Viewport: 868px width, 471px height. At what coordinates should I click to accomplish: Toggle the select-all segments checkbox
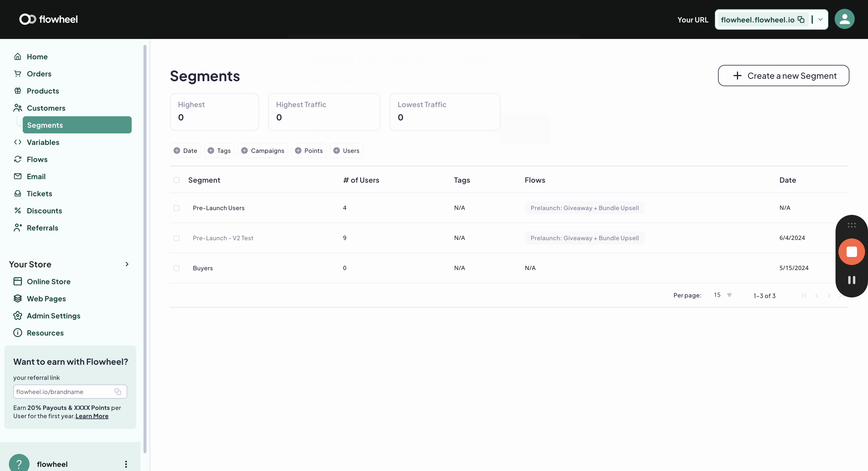pos(177,180)
